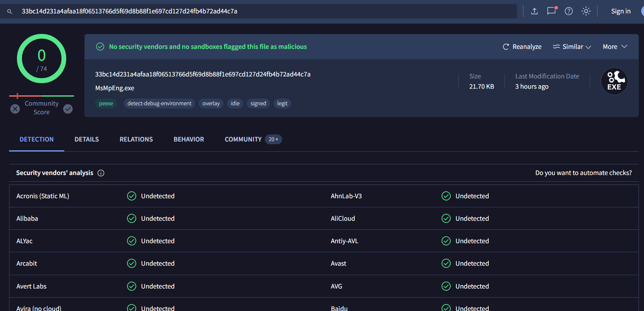The width and height of the screenshot is (644, 311).
Task: Switch to the DETAILS tab
Action: pos(87,139)
